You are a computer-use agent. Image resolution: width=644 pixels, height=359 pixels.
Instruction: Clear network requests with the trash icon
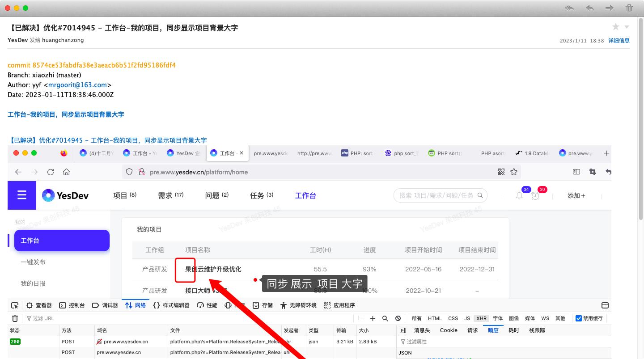point(15,318)
